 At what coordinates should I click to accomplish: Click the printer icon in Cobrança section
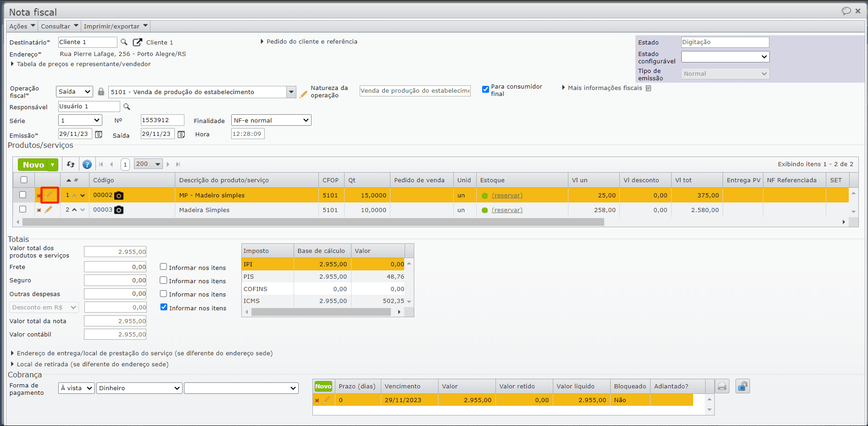pos(722,387)
